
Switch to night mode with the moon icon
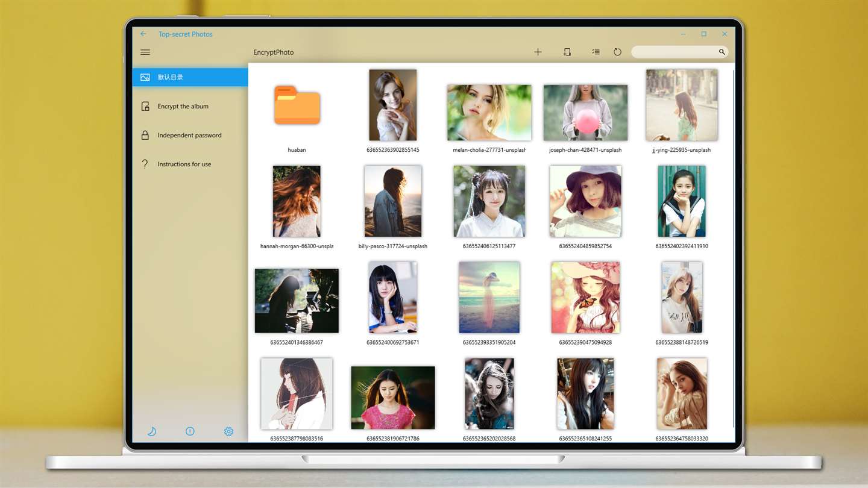[x=152, y=431]
